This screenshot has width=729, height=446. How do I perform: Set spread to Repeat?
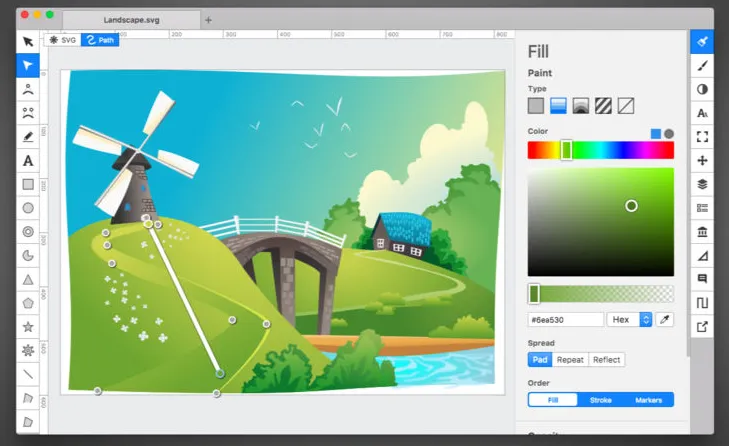tap(570, 359)
